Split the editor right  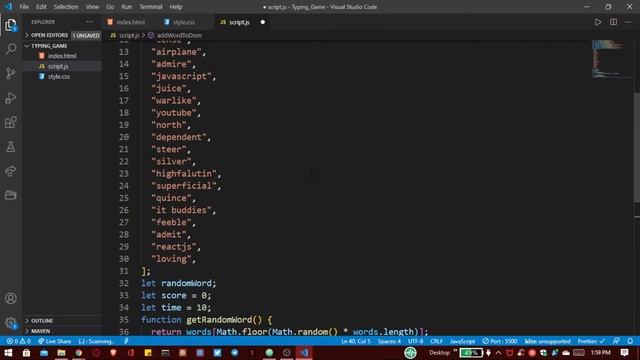click(613, 22)
